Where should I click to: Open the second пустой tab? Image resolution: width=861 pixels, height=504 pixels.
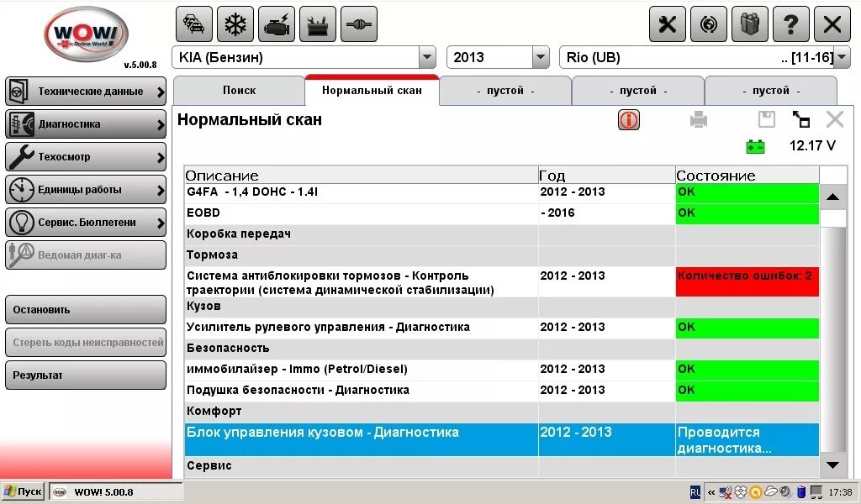(x=638, y=91)
